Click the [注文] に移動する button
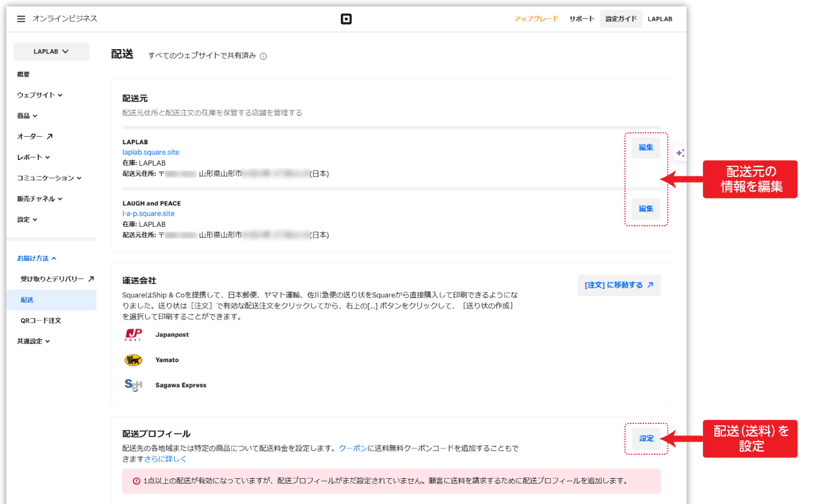 (619, 285)
